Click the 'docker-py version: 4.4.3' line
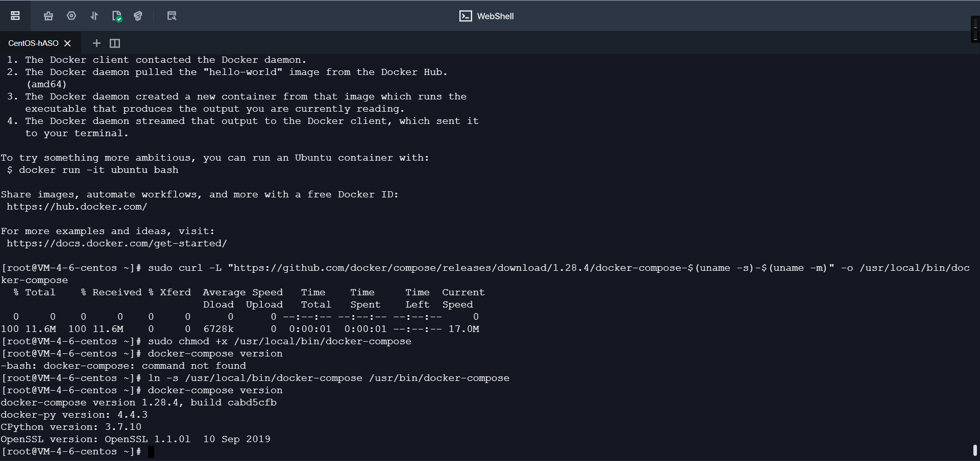 (74, 415)
